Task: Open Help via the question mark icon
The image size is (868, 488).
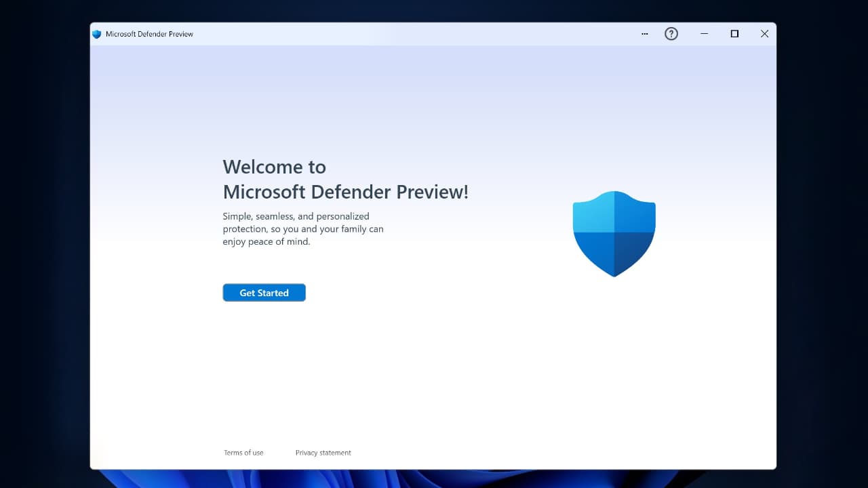Action: (671, 34)
